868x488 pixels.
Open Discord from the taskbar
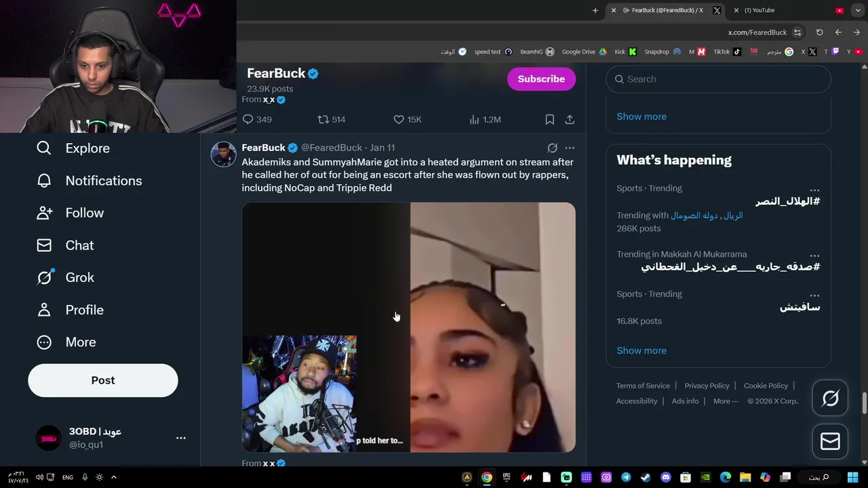coord(665,477)
